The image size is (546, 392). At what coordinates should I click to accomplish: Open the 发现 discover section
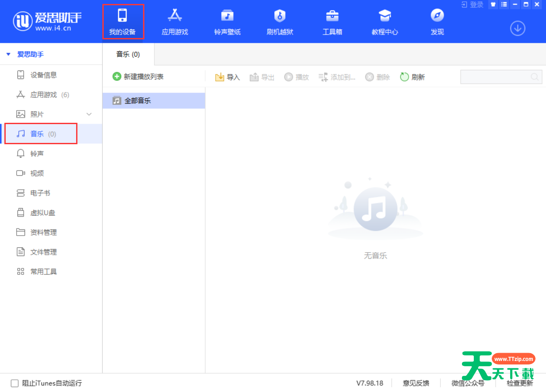click(437, 21)
